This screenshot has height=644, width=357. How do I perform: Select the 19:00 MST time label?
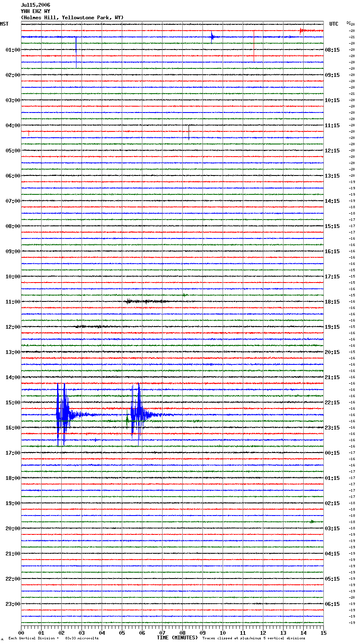[13, 503]
